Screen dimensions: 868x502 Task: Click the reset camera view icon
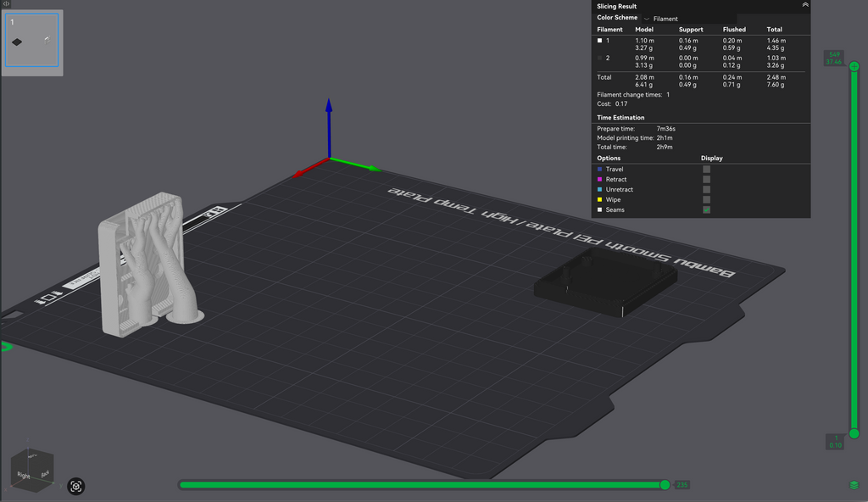click(75, 486)
